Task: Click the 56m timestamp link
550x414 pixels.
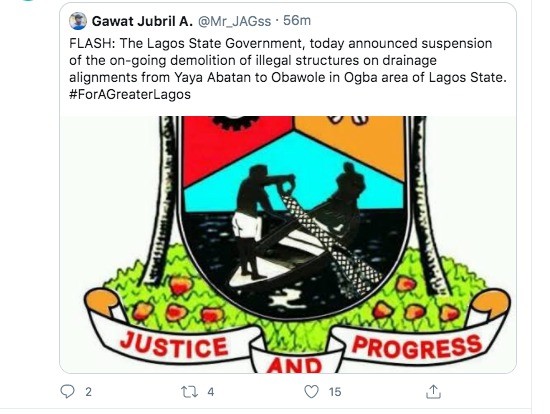Action: coord(297,21)
